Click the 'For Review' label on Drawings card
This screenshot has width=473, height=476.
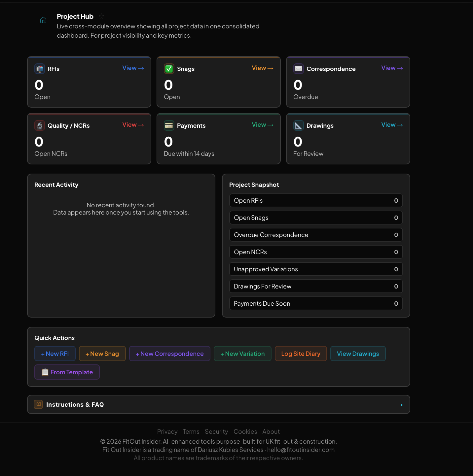pos(308,153)
